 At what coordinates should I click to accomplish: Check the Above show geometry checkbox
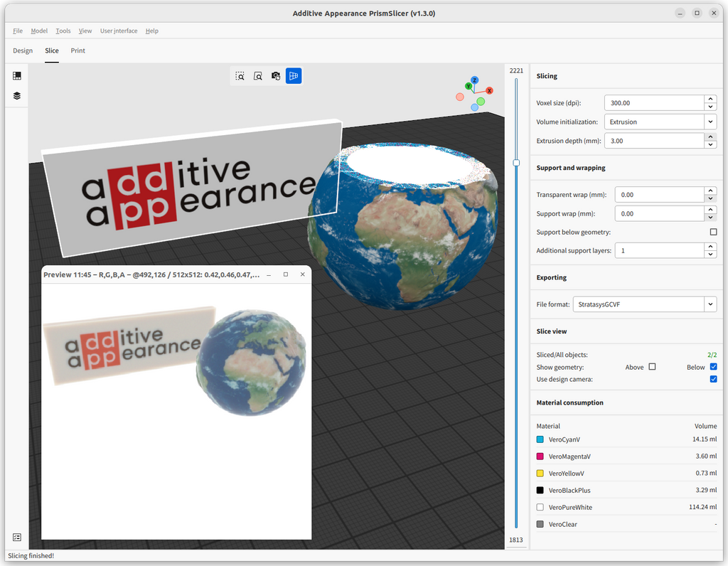coord(652,367)
